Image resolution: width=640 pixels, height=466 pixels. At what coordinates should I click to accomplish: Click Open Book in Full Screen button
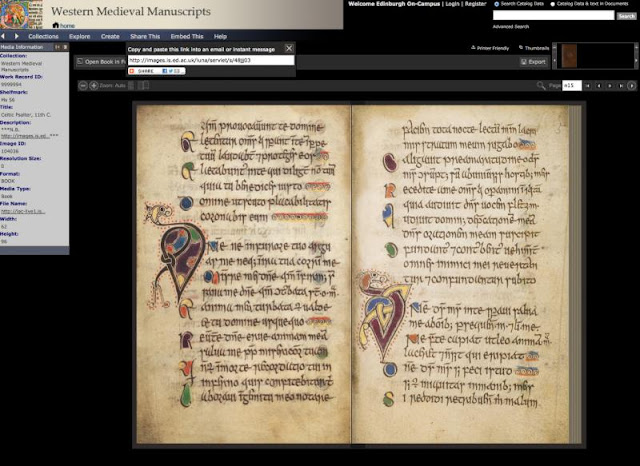pos(101,62)
